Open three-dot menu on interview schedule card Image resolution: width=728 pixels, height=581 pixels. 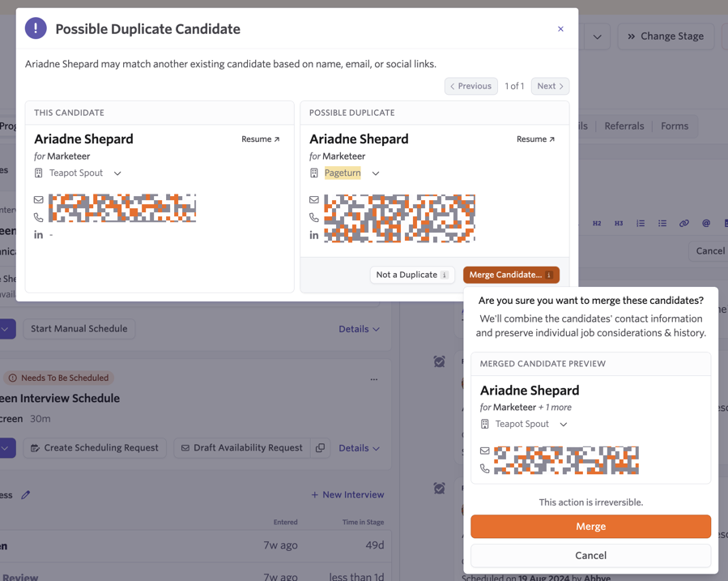pos(374,379)
